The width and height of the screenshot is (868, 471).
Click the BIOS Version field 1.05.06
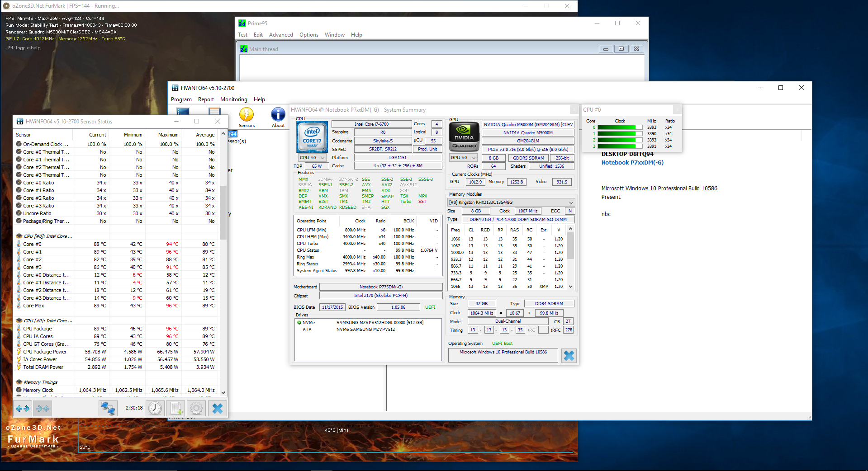398,307
